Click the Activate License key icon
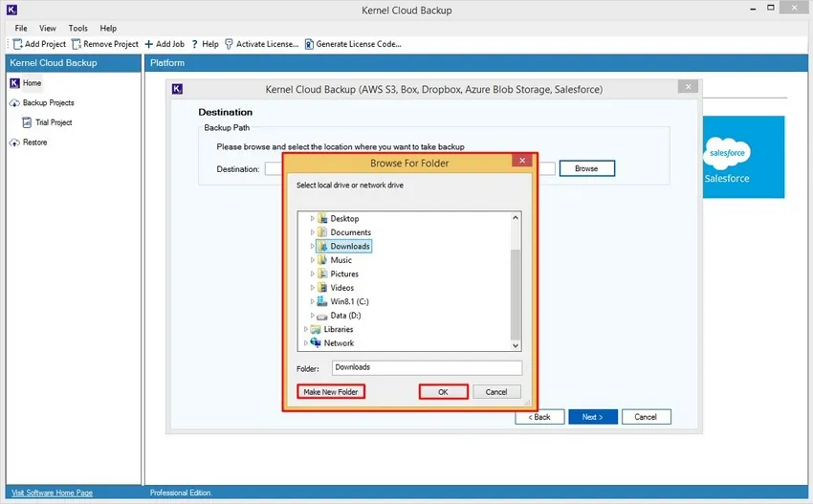 coord(229,44)
